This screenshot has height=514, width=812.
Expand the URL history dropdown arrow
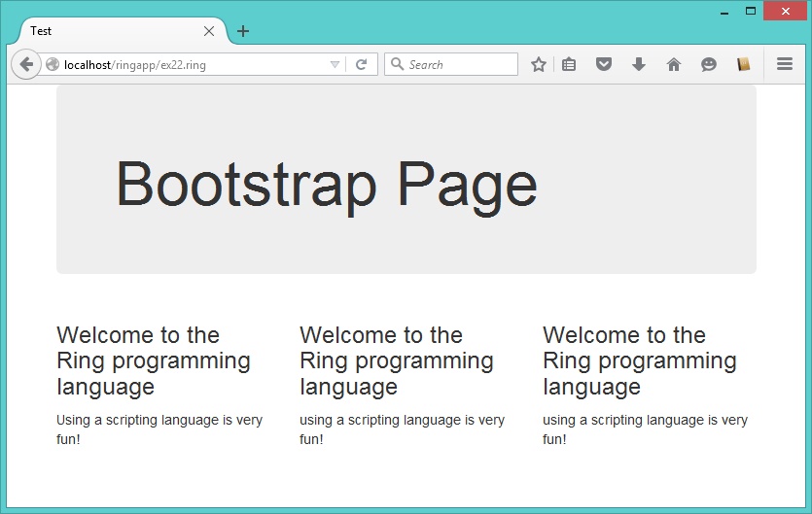(x=335, y=64)
